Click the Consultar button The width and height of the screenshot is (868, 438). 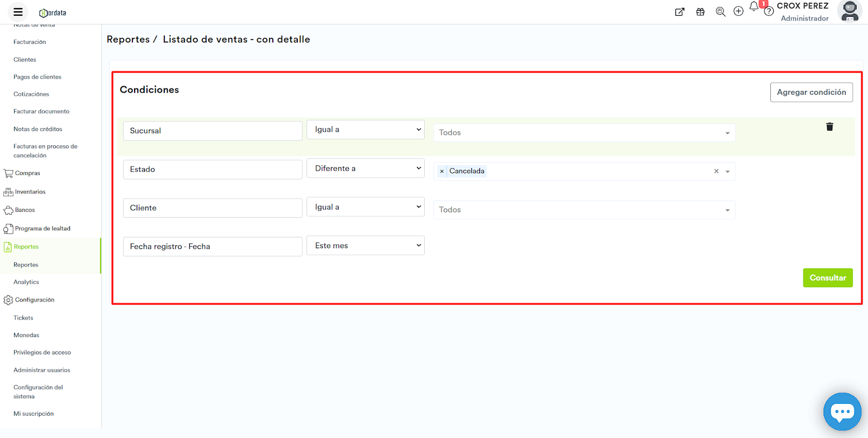pos(827,278)
